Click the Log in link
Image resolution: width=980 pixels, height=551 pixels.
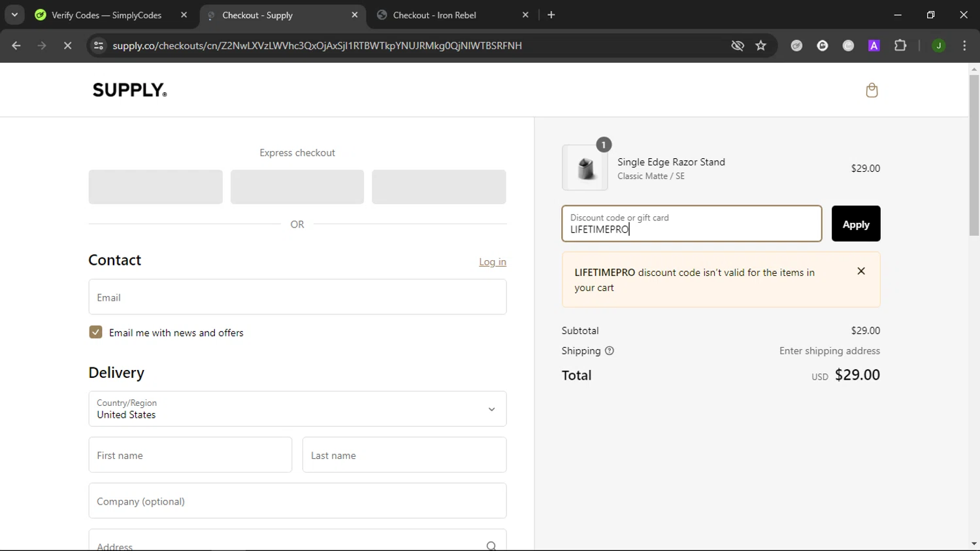[x=493, y=261]
